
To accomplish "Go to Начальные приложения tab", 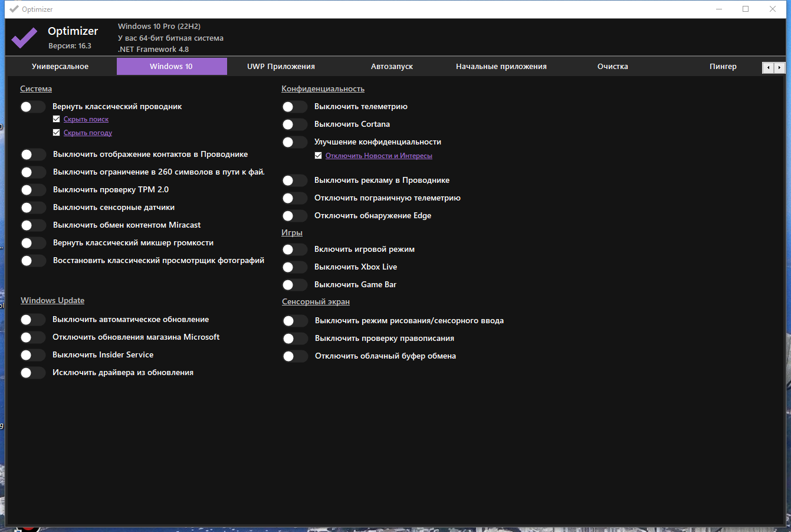I will tap(501, 67).
